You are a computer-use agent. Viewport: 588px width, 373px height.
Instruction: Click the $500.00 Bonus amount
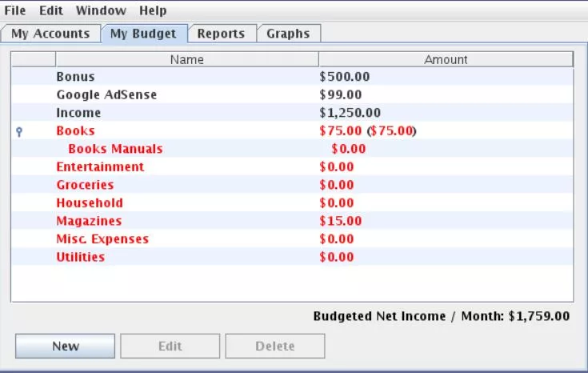click(x=345, y=77)
